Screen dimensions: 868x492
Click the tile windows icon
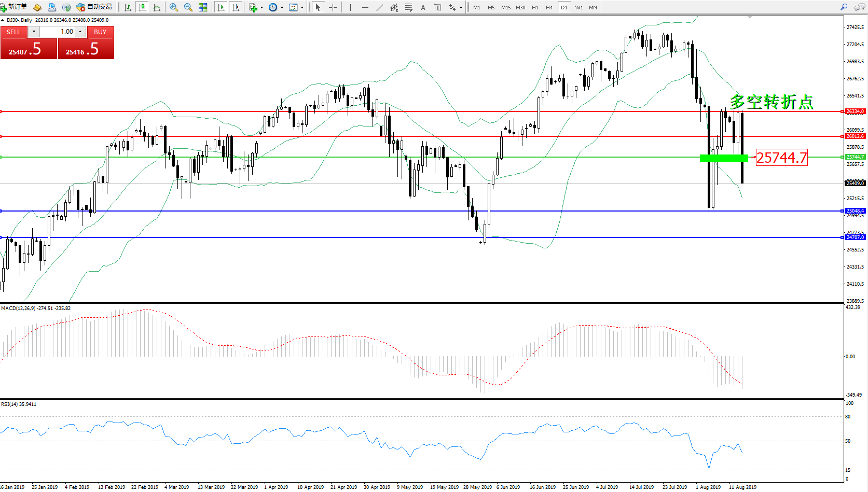(x=203, y=7)
